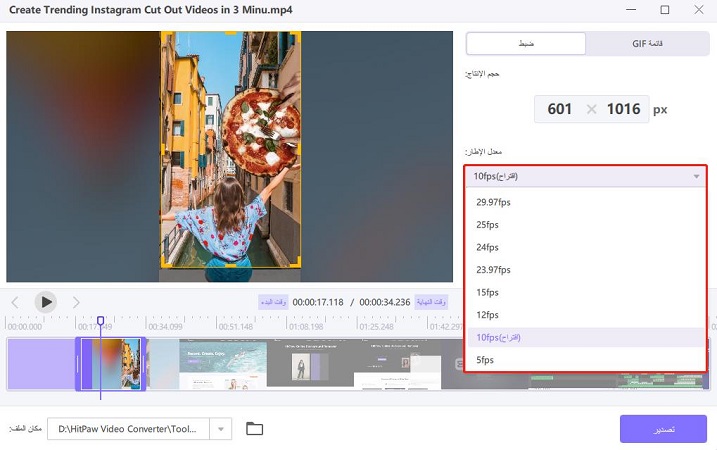Click the timeline playhead marker

[x=101, y=320]
